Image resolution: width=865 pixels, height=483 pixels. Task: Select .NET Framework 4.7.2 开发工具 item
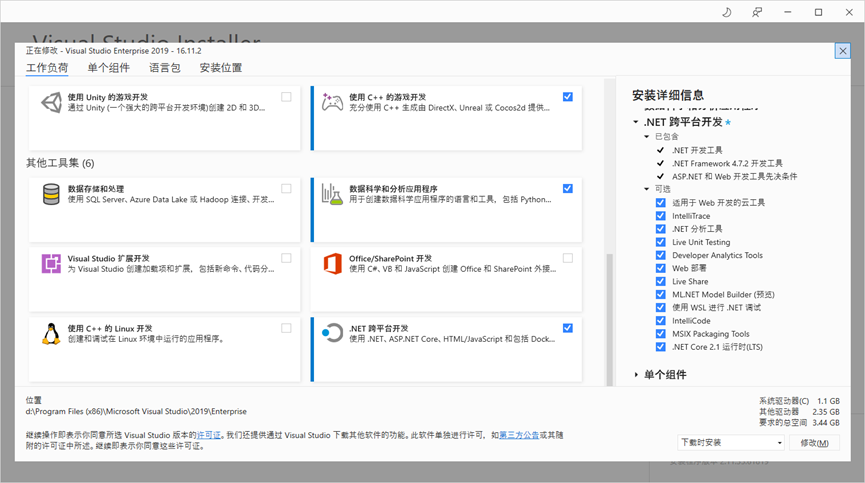tap(727, 163)
